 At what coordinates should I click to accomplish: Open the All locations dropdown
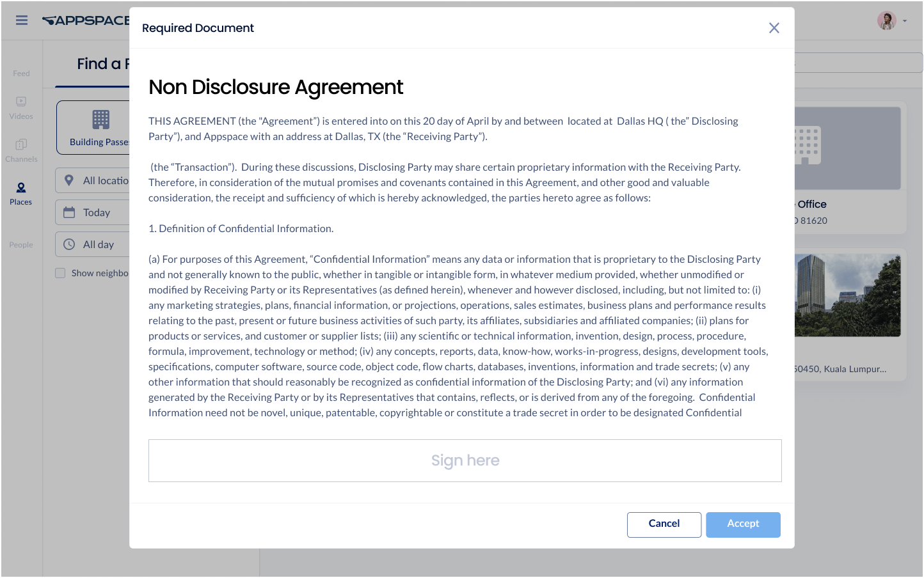pos(93,180)
